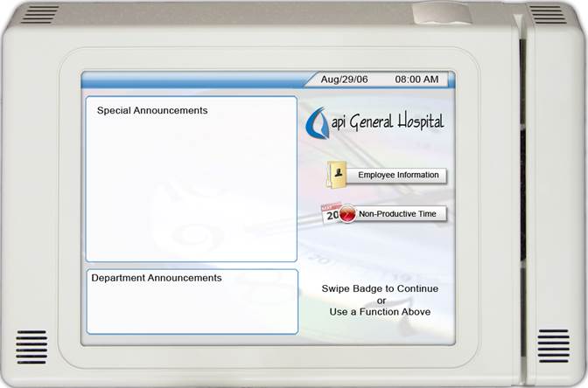The height and width of the screenshot is (388, 588).
Task: Click the Use a Function Above text
Action: (x=380, y=312)
